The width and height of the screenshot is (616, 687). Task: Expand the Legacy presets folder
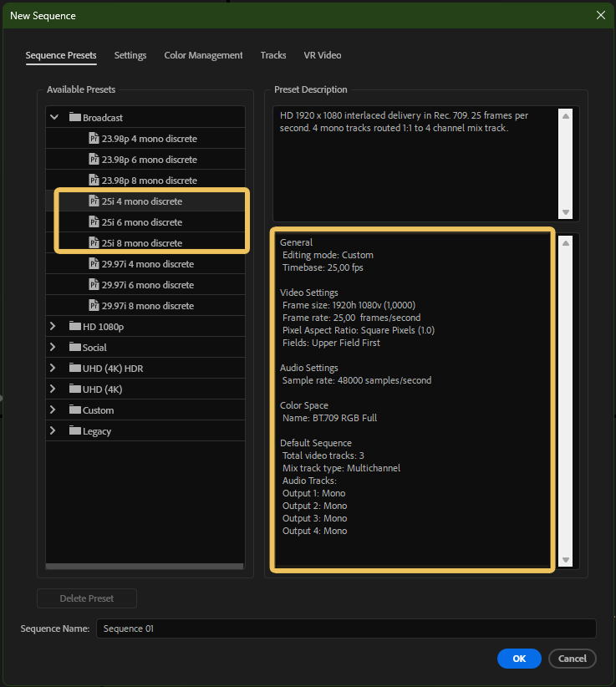pos(54,431)
